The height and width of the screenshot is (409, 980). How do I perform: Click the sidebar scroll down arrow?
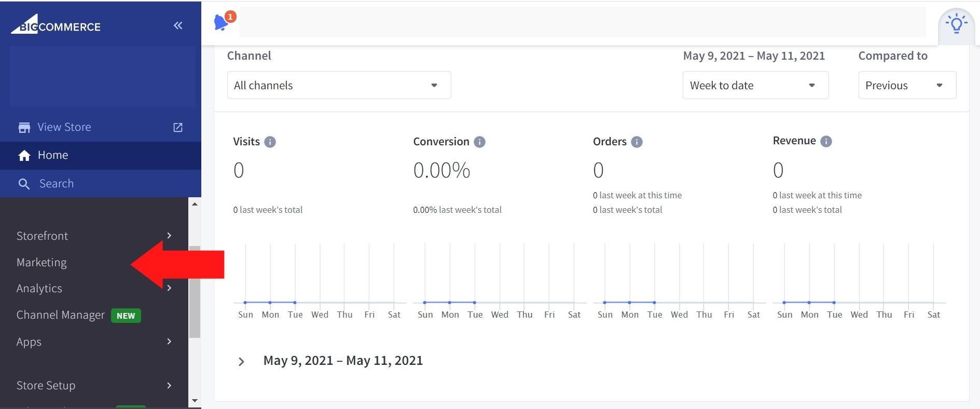click(195, 401)
